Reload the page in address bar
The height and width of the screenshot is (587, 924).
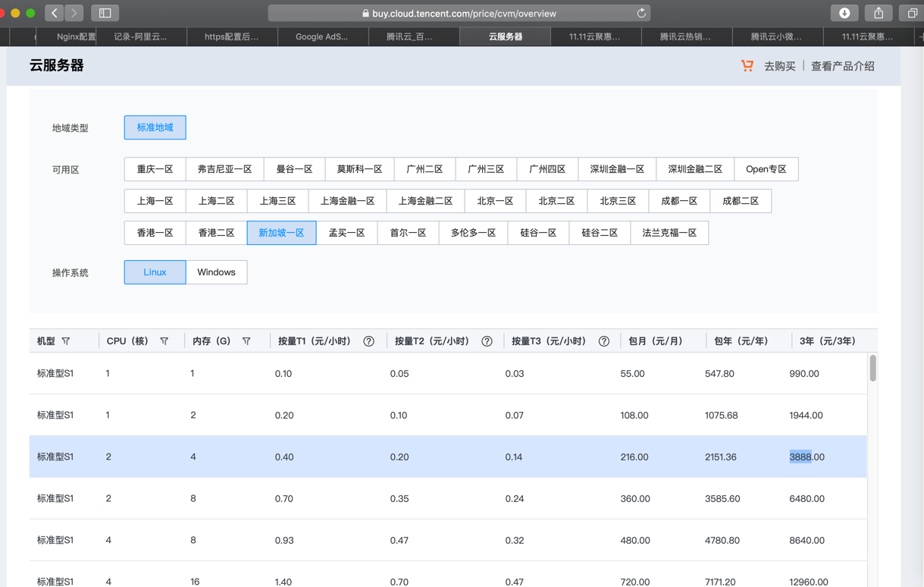click(x=641, y=13)
